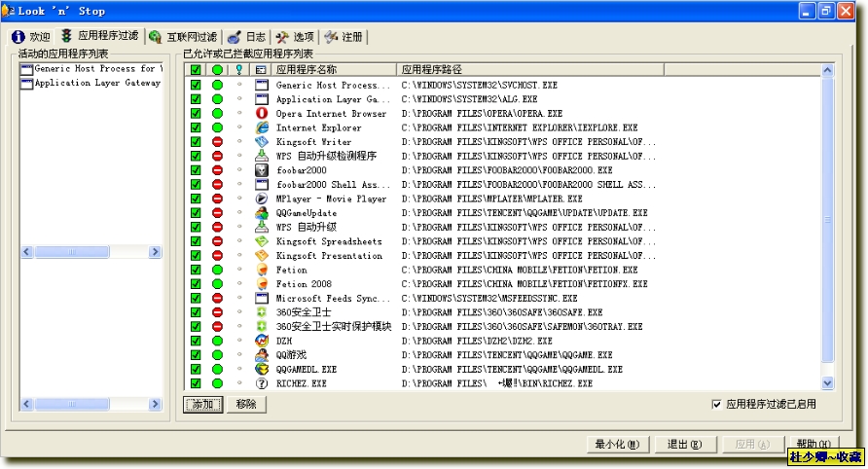Click the application list scroll-up arrow
Image resolution: width=868 pixels, height=469 pixels.
(x=827, y=70)
